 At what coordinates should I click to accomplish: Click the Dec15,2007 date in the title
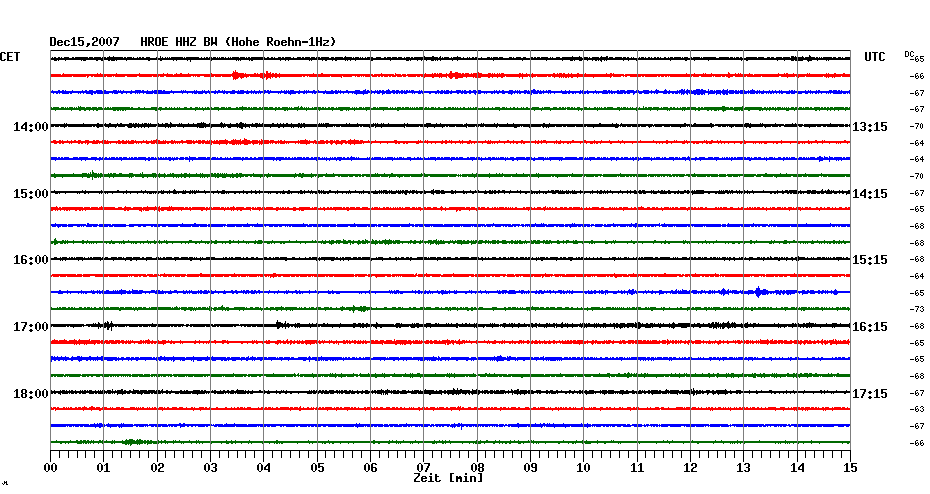pyautogui.click(x=84, y=42)
